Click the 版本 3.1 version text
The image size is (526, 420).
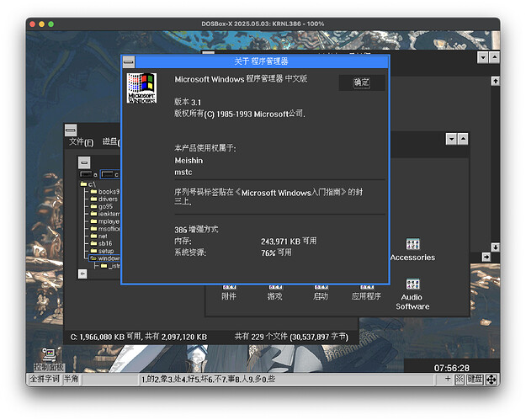187,102
